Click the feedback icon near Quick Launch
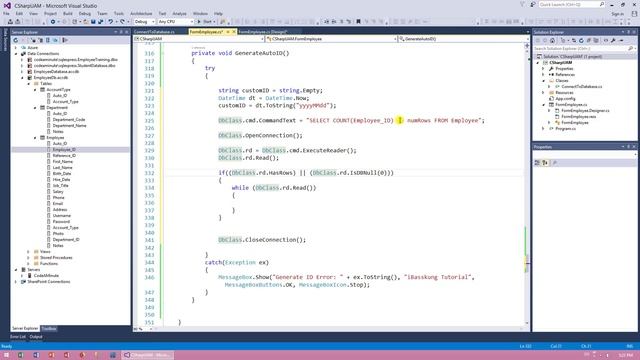The width and height of the screenshot is (640, 360). pos(533,4)
